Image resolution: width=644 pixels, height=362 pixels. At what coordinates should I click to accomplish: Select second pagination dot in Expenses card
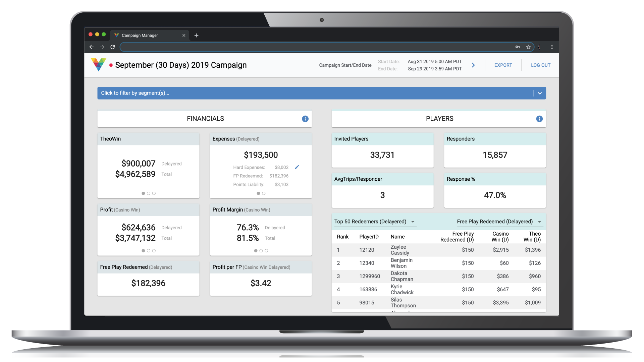click(x=264, y=193)
